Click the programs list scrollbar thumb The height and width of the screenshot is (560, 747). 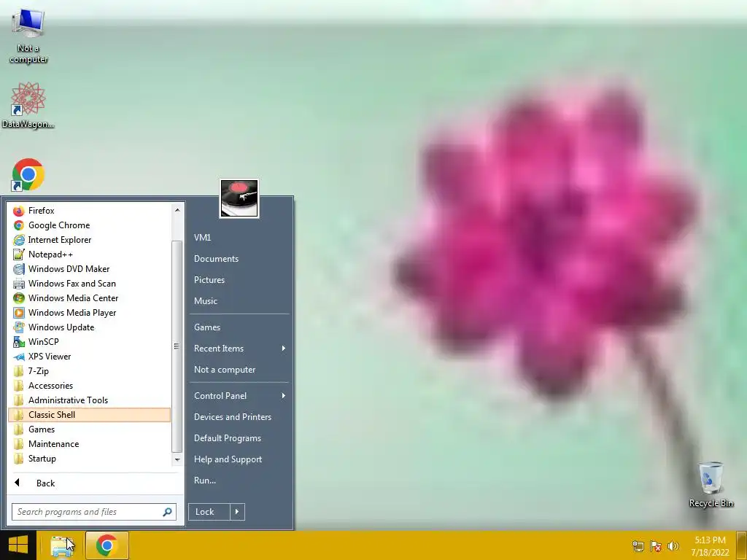point(177,346)
